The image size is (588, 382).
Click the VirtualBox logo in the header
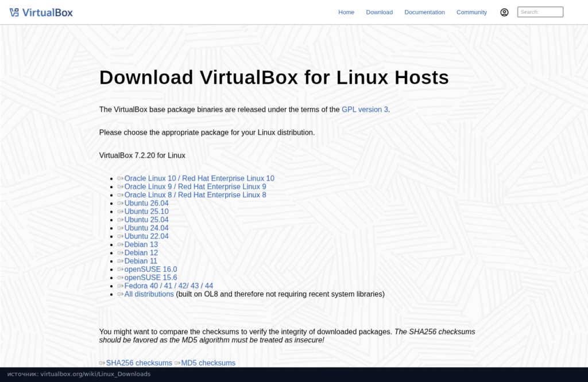[41, 13]
